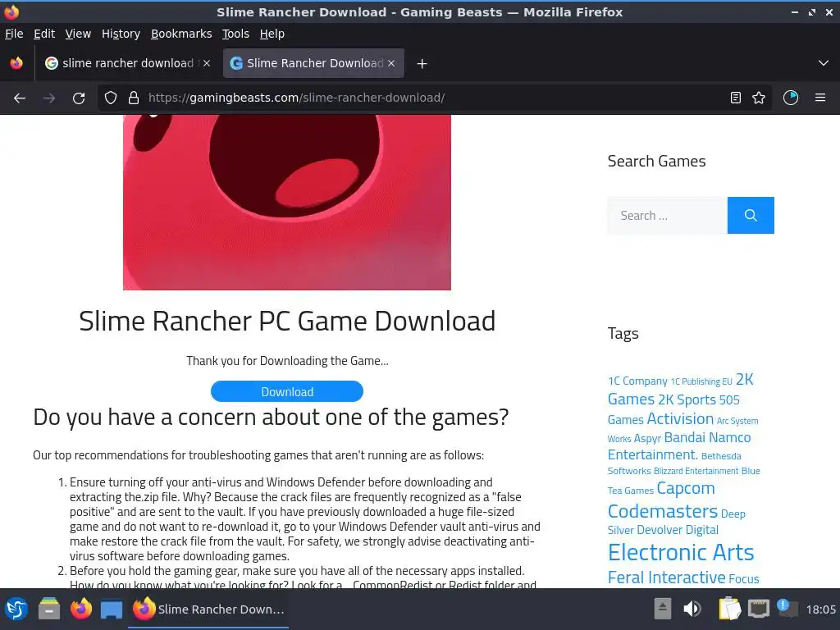Click in the Search games input field
840x630 pixels.
[668, 216]
